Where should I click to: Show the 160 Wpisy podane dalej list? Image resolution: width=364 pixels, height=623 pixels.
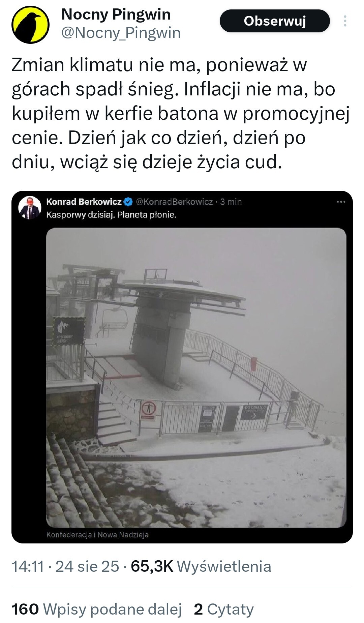(x=97, y=609)
